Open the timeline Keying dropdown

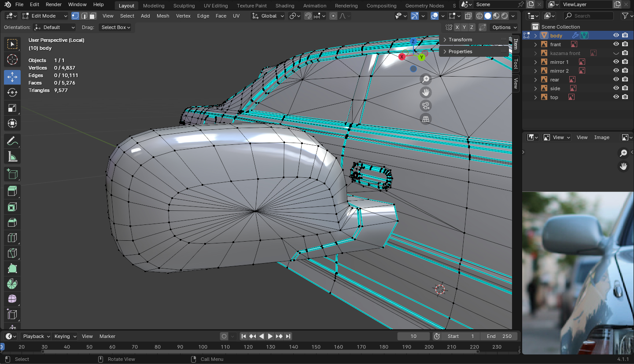coord(65,336)
